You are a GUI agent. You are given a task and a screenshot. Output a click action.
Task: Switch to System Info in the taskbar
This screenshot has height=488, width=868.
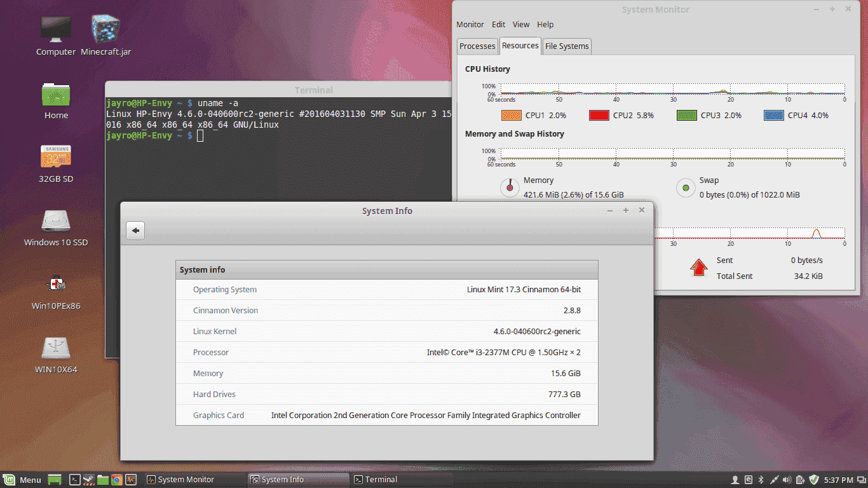click(x=297, y=480)
